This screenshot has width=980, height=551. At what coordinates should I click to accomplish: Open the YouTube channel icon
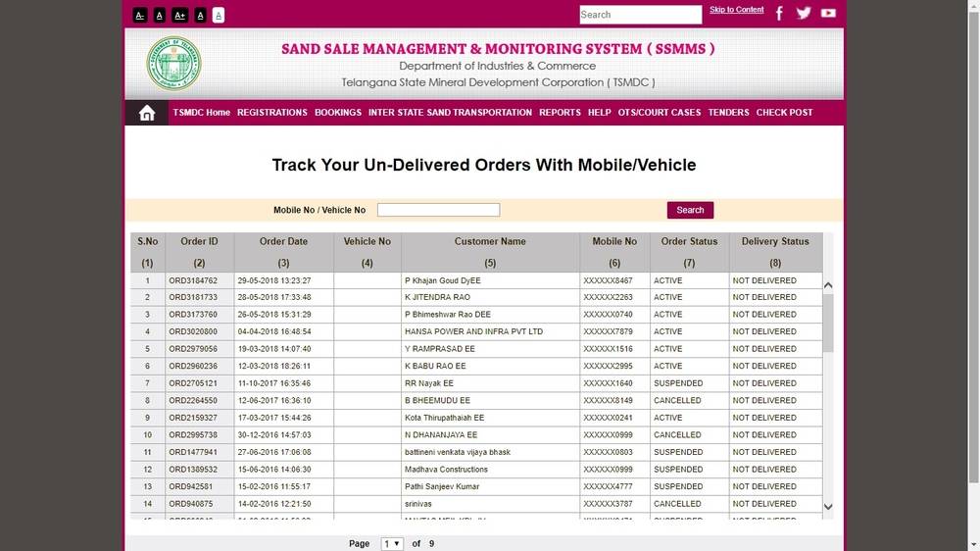(x=828, y=14)
